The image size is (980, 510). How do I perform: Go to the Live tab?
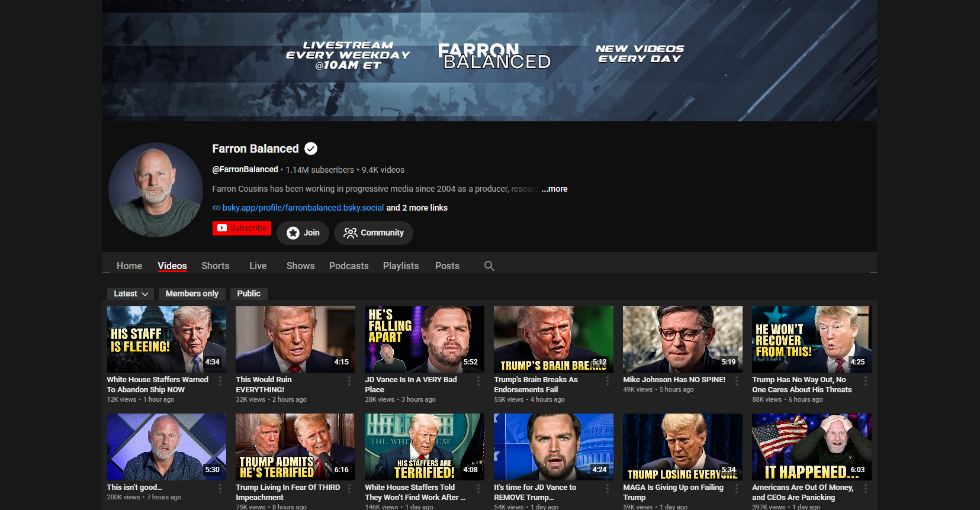click(x=258, y=266)
